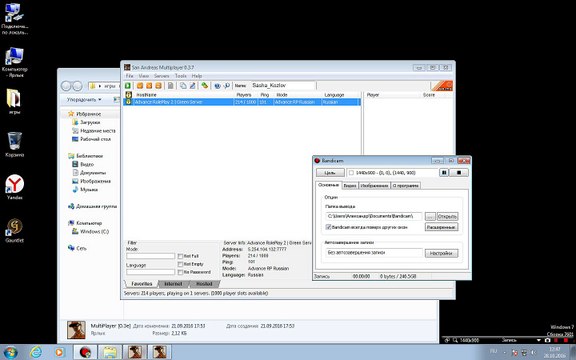Image resolution: width=576 pixels, height=360 pixels.
Task: Switch to the Hosted tab in SA-MP
Action: [204, 284]
